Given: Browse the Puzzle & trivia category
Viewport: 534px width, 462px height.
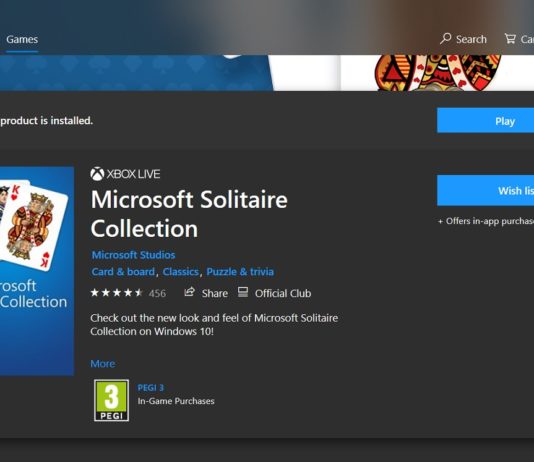Looking at the screenshot, I should pos(240,272).
